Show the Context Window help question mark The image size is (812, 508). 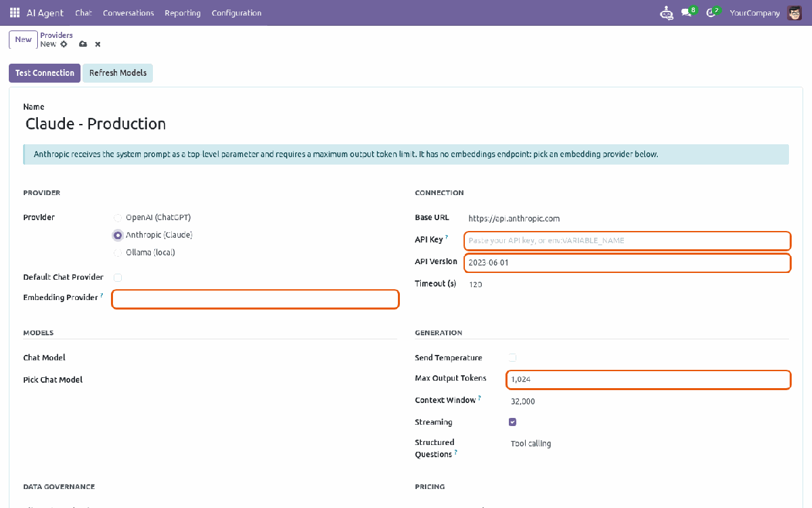(480, 398)
